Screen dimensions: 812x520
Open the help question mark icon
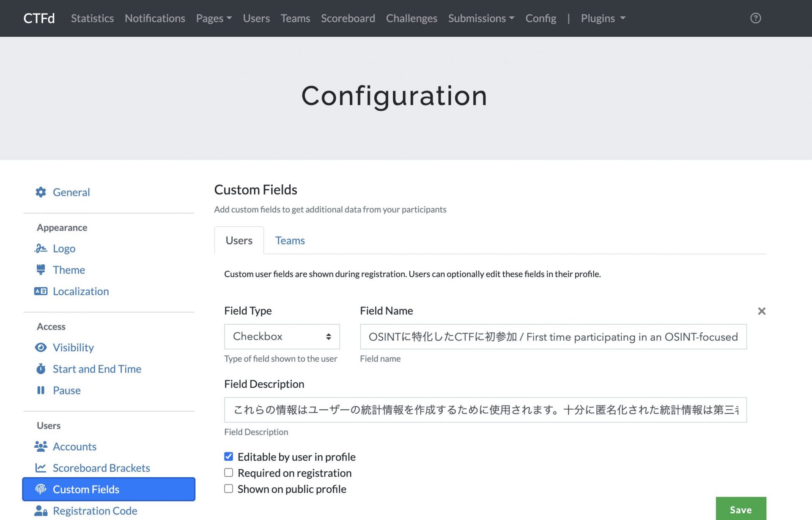click(x=755, y=18)
